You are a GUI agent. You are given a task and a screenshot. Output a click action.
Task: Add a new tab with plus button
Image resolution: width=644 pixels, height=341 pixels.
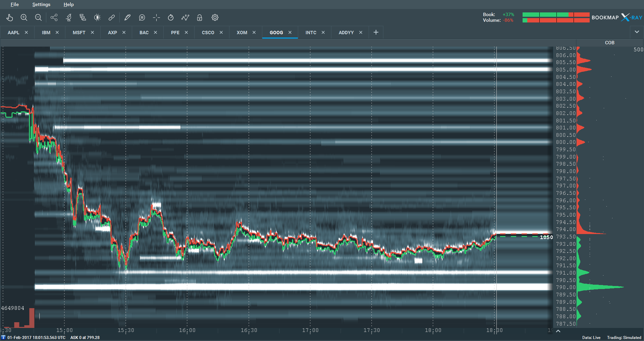376,32
